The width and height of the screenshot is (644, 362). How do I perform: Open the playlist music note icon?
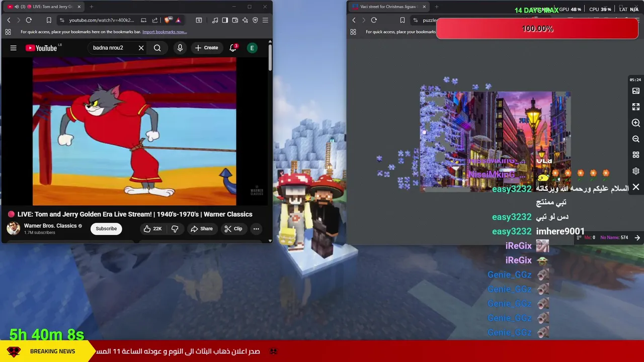[215, 20]
